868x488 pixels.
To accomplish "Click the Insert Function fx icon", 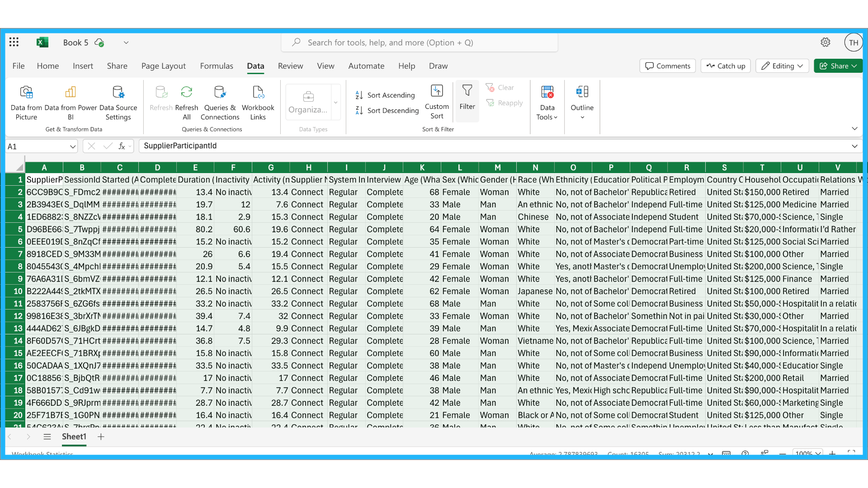I will pos(121,146).
